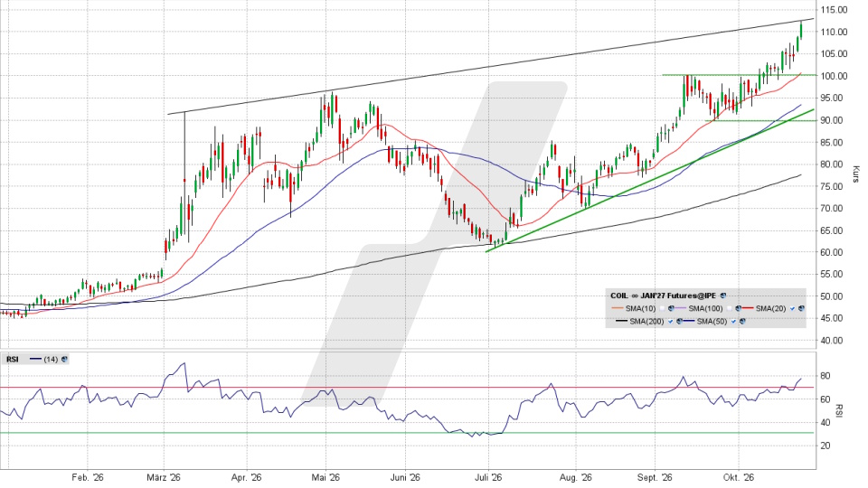Screen dimensions: 868x488
Task: Uncheck the SMA(50) checkbox
Action: point(733,322)
